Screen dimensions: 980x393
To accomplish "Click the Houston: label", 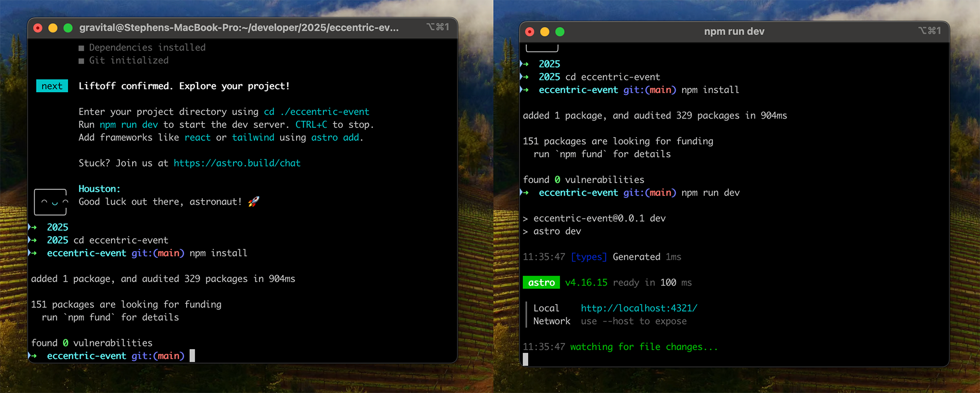I will [99, 189].
